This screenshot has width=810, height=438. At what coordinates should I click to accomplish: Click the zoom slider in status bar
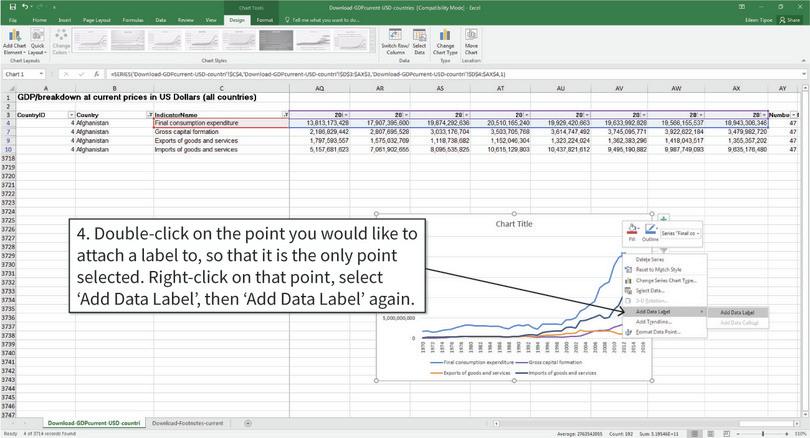coord(763,434)
